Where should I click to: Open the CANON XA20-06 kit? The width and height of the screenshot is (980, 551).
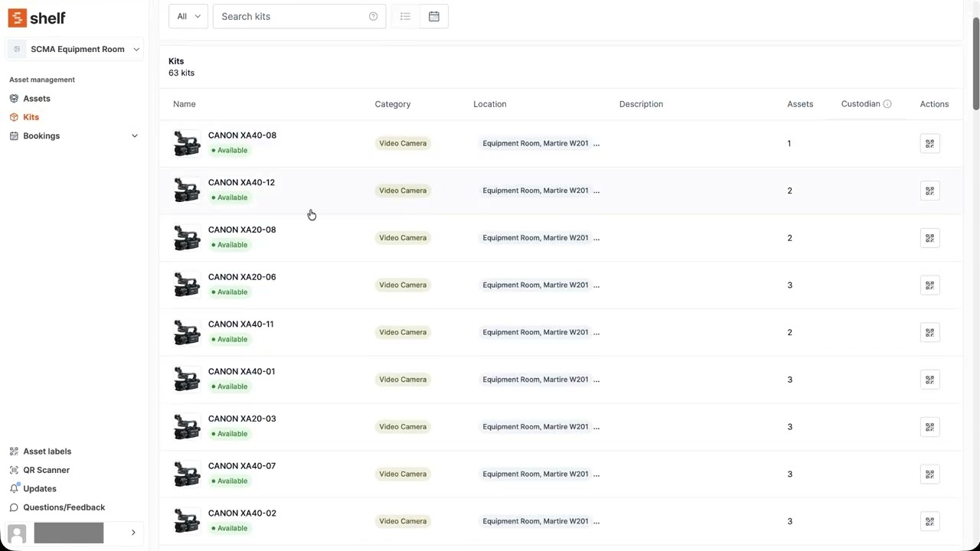coord(242,277)
